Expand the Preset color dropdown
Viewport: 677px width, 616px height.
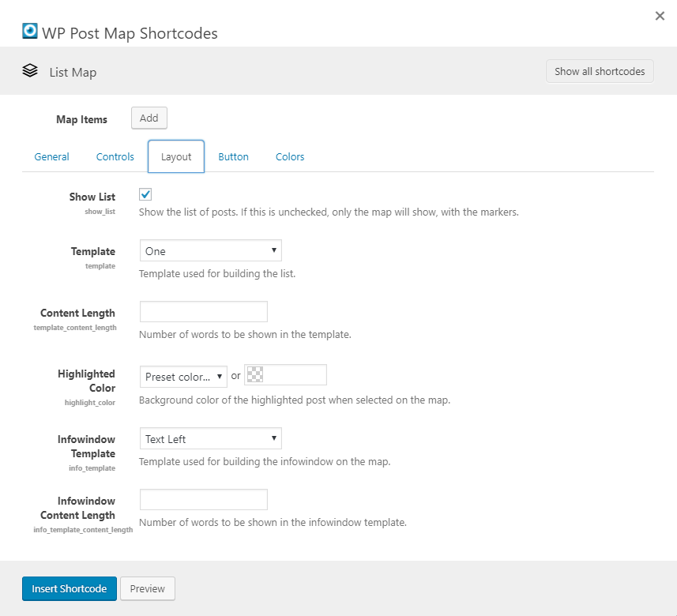[x=183, y=377]
